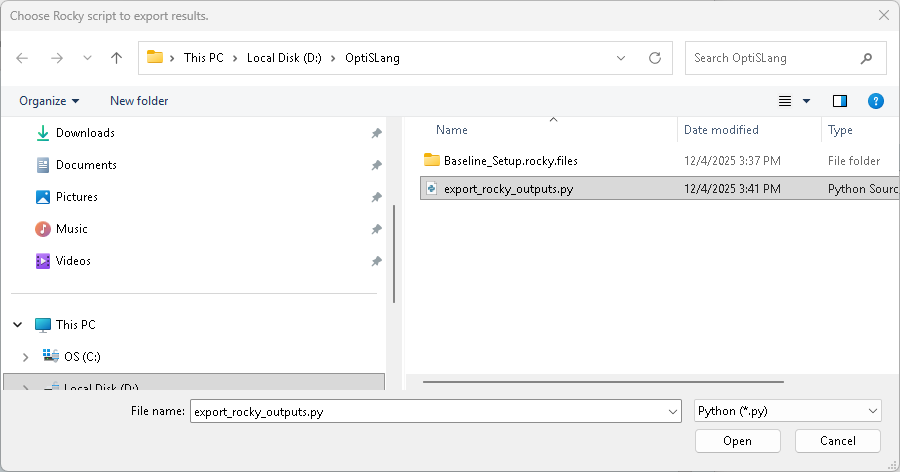Click the pin icon beside Documents
Screen dimensions: 900x472
[377, 165]
